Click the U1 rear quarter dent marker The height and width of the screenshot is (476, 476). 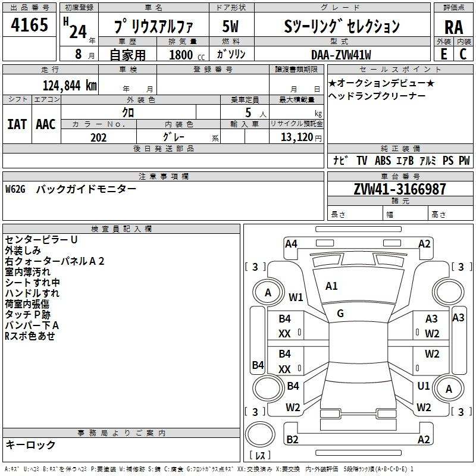pyautogui.click(x=424, y=386)
